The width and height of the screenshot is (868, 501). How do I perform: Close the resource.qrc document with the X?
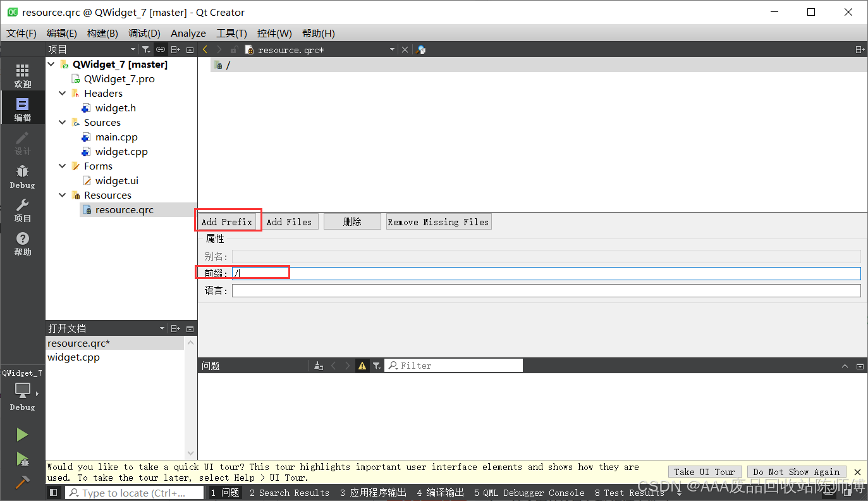[405, 49]
